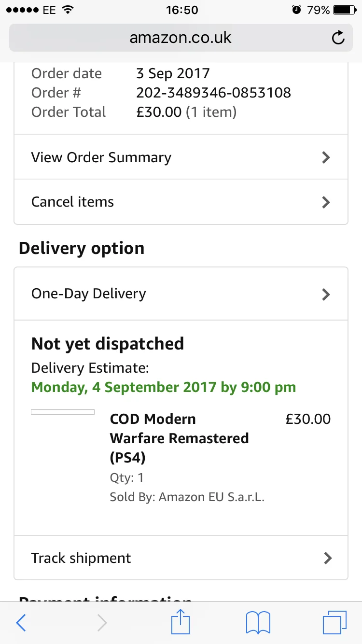Tap the amazon.co.uk address bar
This screenshot has width=362, height=644.
181,38
